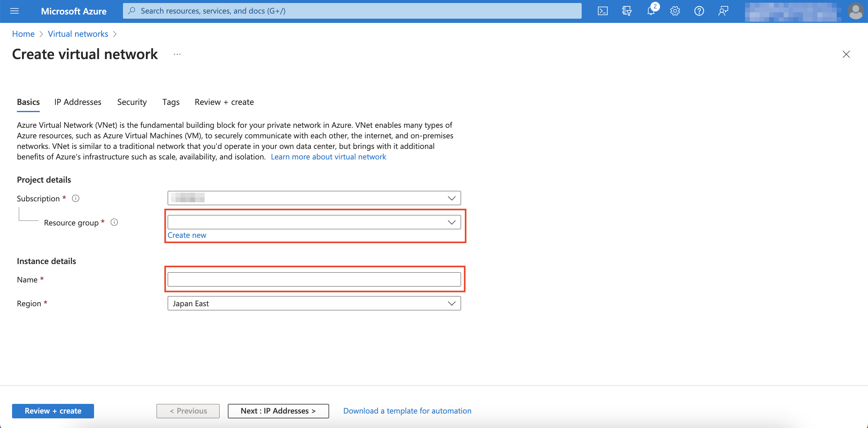Open the Help question mark icon
The width and height of the screenshot is (868, 428).
(699, 11)
